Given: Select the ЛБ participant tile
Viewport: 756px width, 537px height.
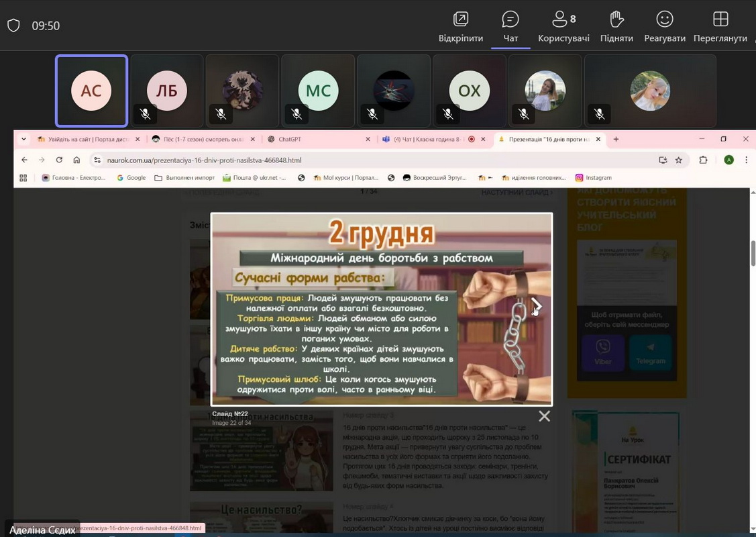Looking at the screenshot, I should coord(166,91).
